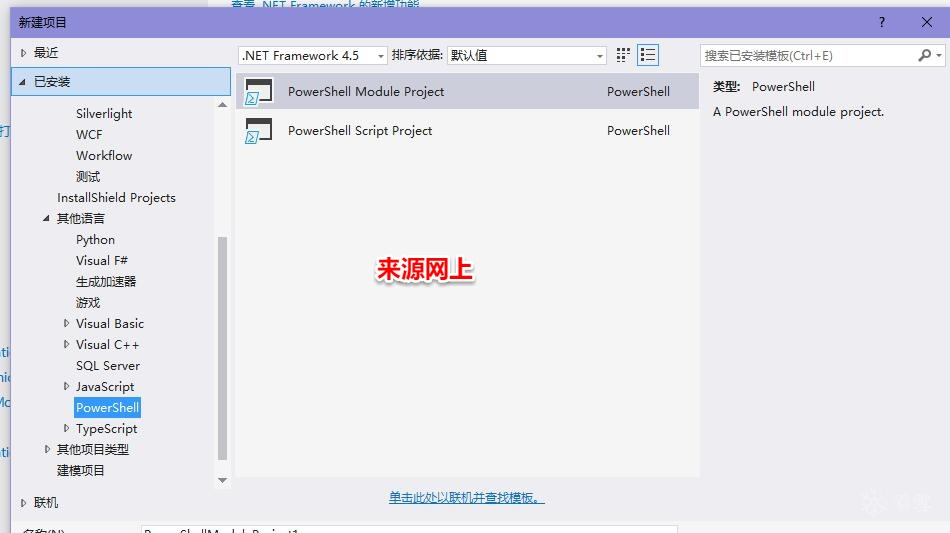Click the project name input field

click(409, 529)
